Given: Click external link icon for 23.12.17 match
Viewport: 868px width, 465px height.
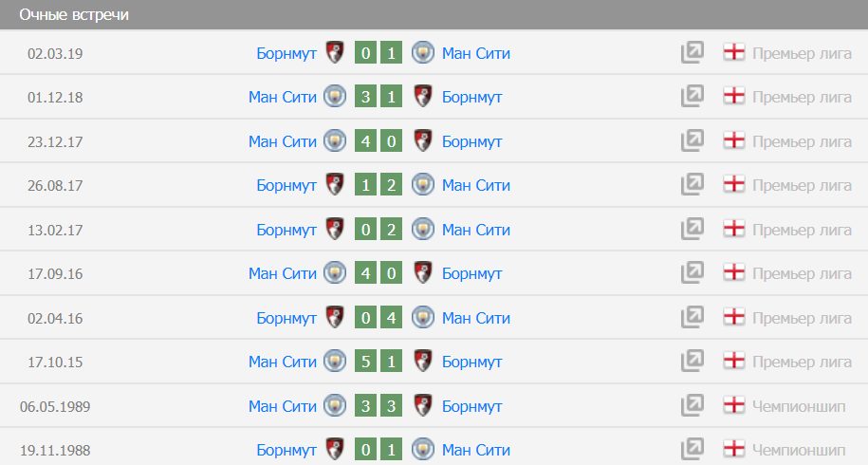Looking at the screenshot, I should 692,141.
